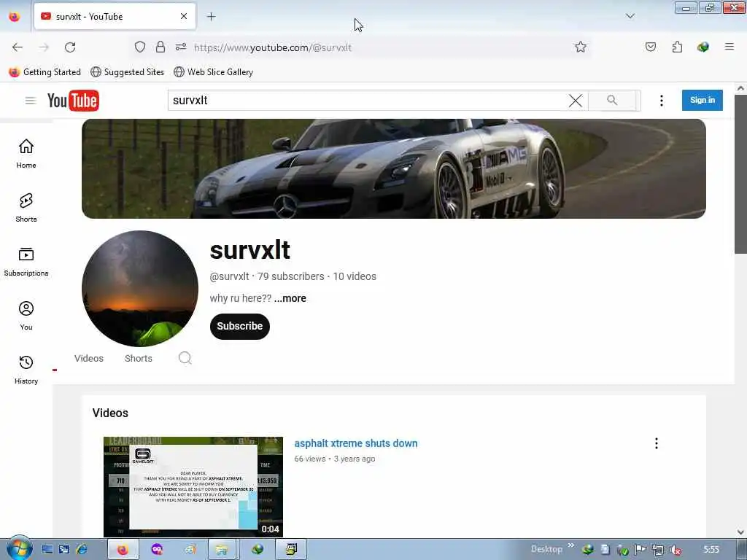
Task: Open Firefox application hamburger menu
Action: click(x=729, y=47)
